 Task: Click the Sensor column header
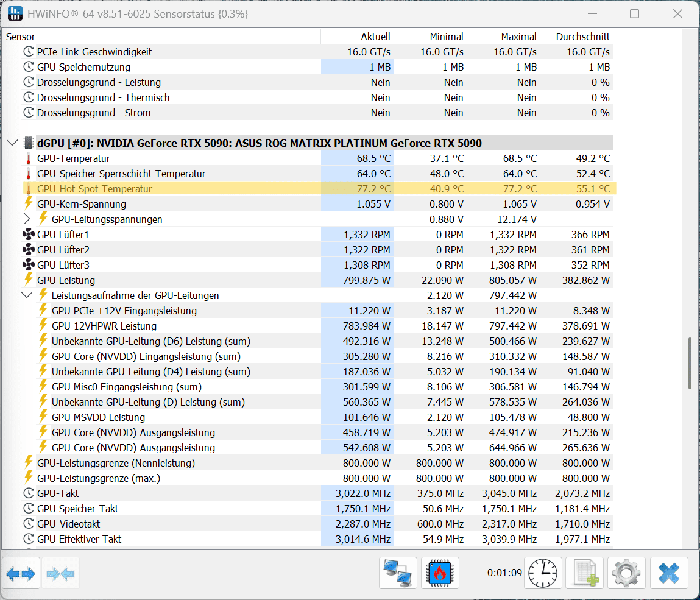coord(21,37)
